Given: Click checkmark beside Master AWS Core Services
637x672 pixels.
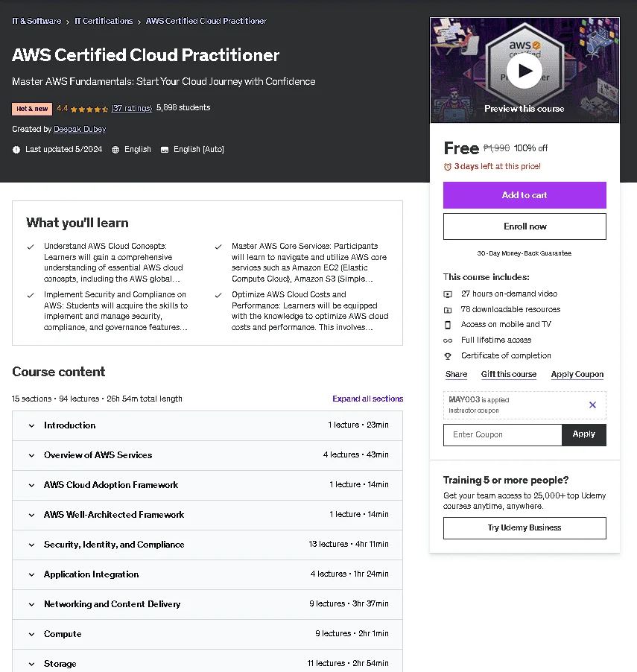Looking at the screenshot, I should click(x=218, y=247).
